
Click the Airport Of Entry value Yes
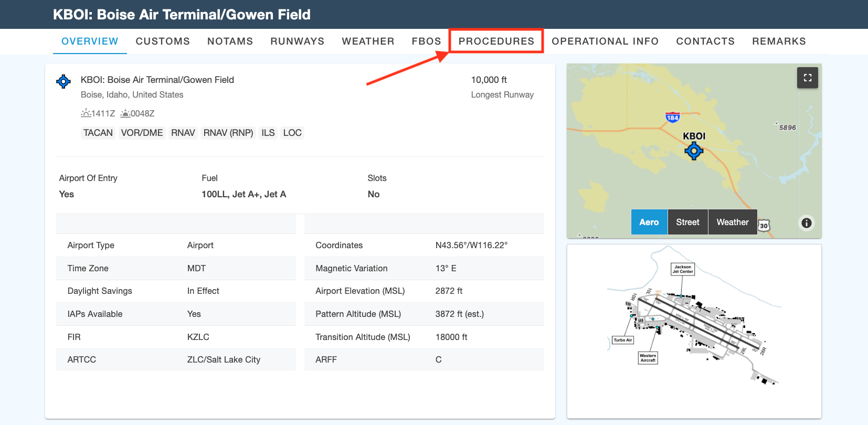tap(67, 194)
